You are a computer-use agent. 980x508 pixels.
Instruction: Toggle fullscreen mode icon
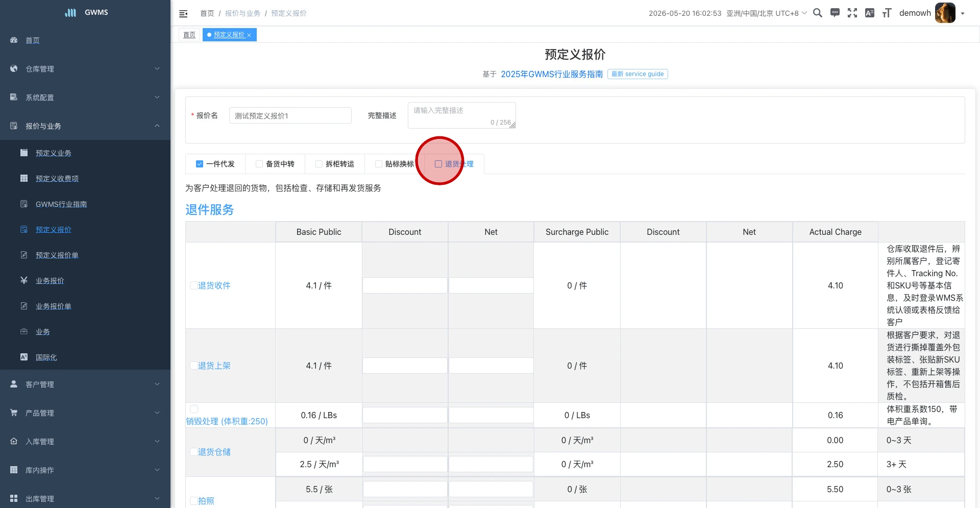[x=852, y=13]
